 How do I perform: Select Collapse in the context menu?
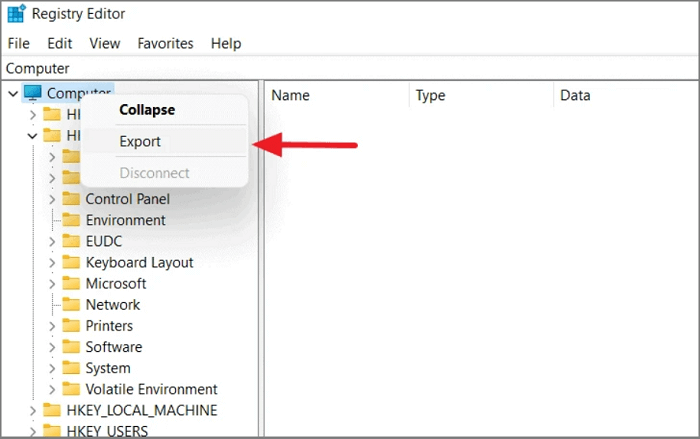click(x=147, y=110)
